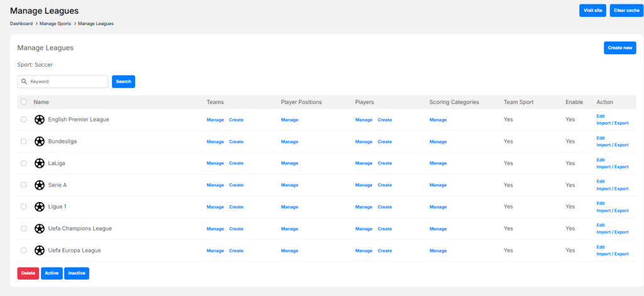Go to Manage Sports breadcrumb

55,23
